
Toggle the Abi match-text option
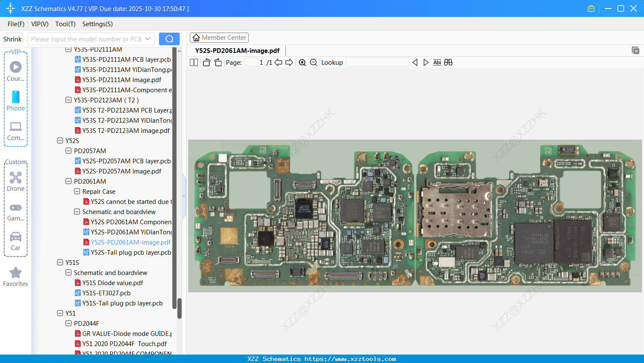click(437, 63)
